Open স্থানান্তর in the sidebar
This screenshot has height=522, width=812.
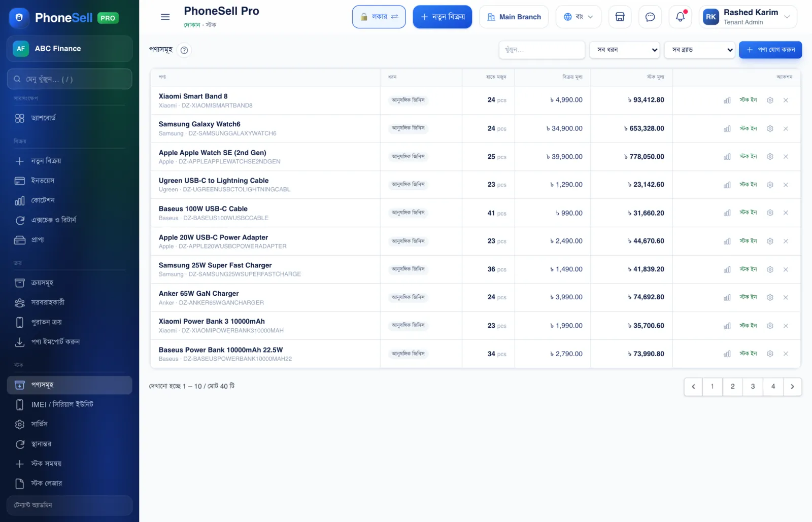click(70, 444)
